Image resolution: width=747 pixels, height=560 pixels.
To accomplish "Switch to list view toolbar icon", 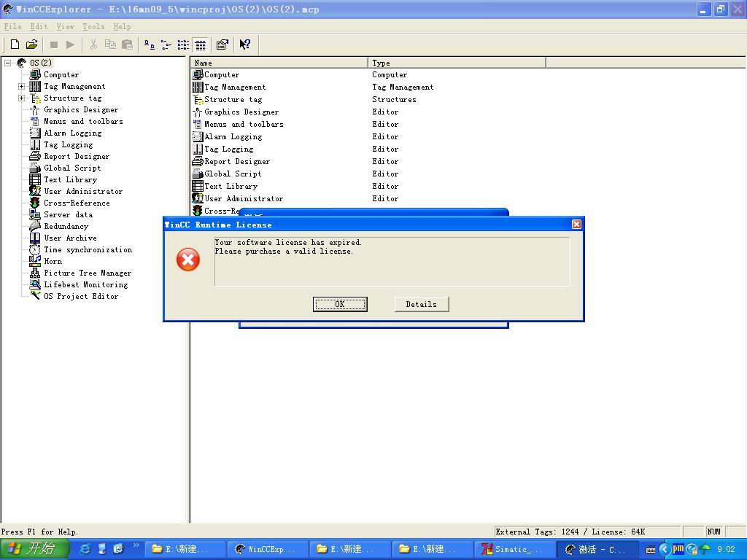I will pos(183,44).
